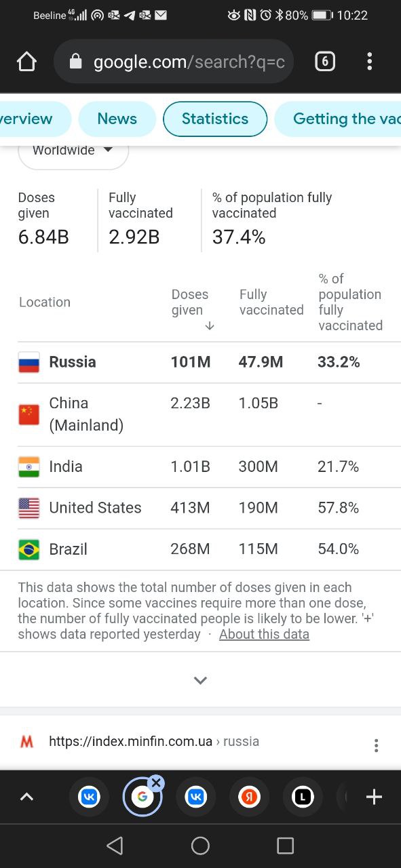Switch to the black L tab icon

(303, 797)
